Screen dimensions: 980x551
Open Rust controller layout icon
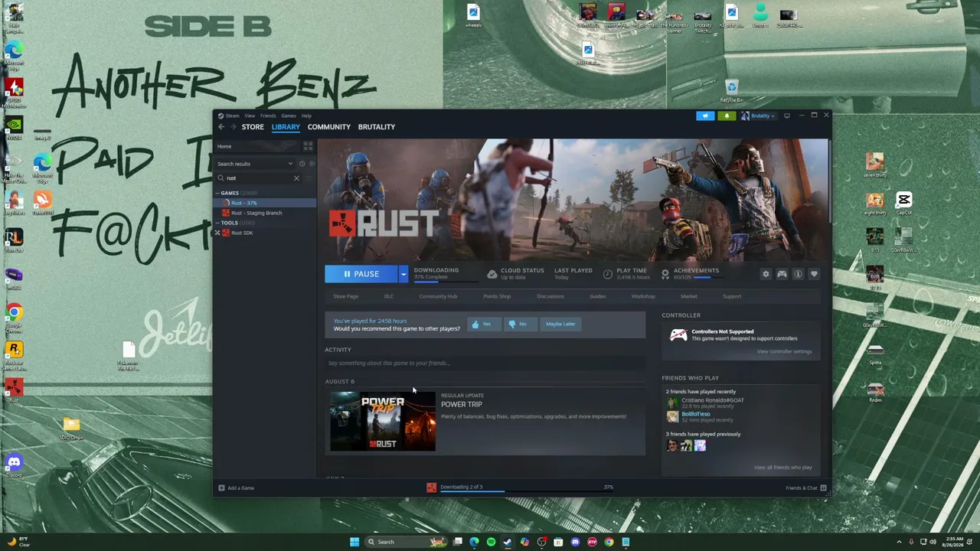[782, 274]
